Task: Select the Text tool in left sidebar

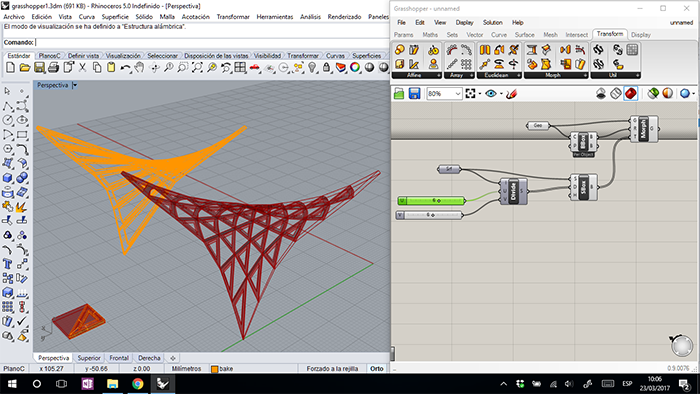Action: pyautogui.click(x=8, y=264)
